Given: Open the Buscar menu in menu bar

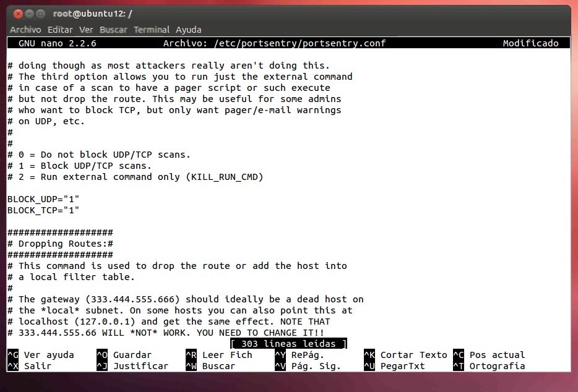Looking at the screenshot, I should click(113, 30).
